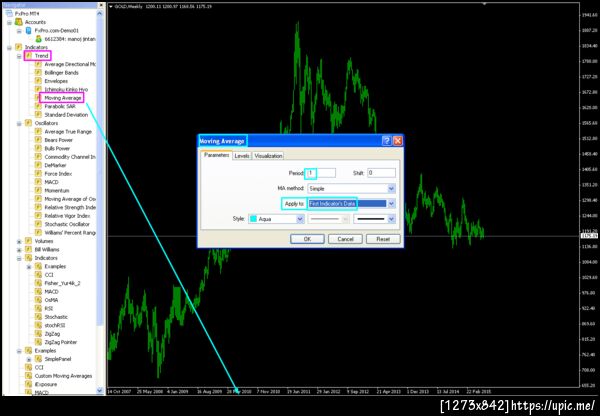The height and width of the screenshot is (416, 600).
Task: Expand the SimplePanel node
Action: coord(29,359)
